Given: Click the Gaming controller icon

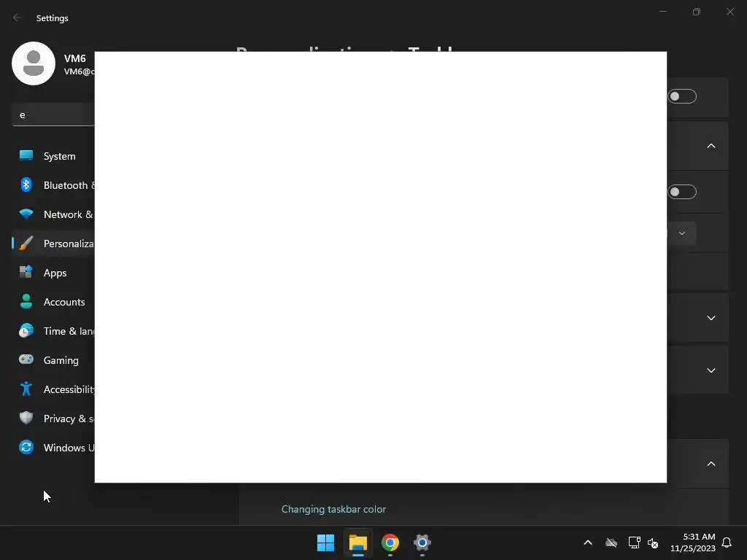Looking at the screenshot, I should click(x=26, y=359).
